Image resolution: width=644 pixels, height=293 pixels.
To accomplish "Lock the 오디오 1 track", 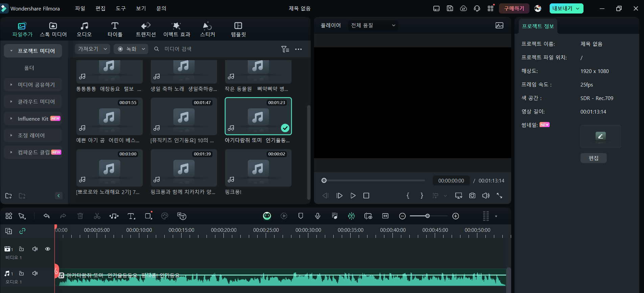I will pos(21,273).
